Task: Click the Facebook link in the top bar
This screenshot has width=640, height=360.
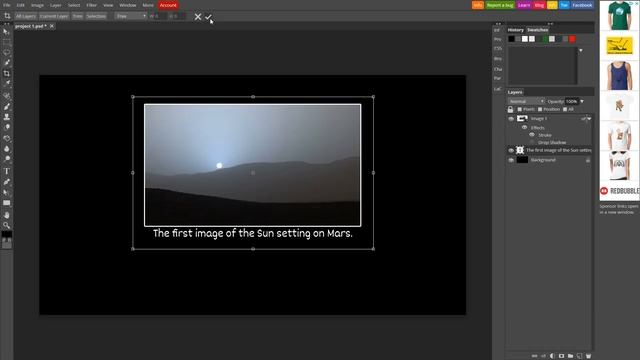Action: point(582,5)
